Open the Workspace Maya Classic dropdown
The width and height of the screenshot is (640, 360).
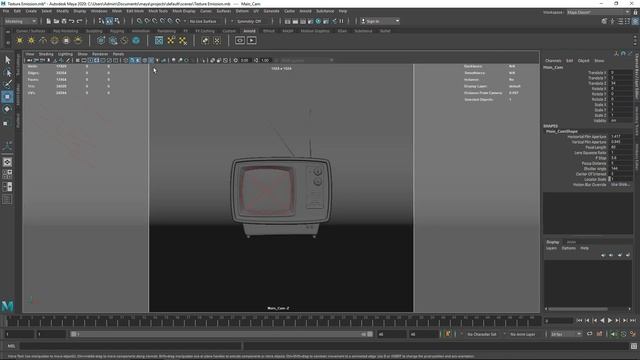click(598, 12)
